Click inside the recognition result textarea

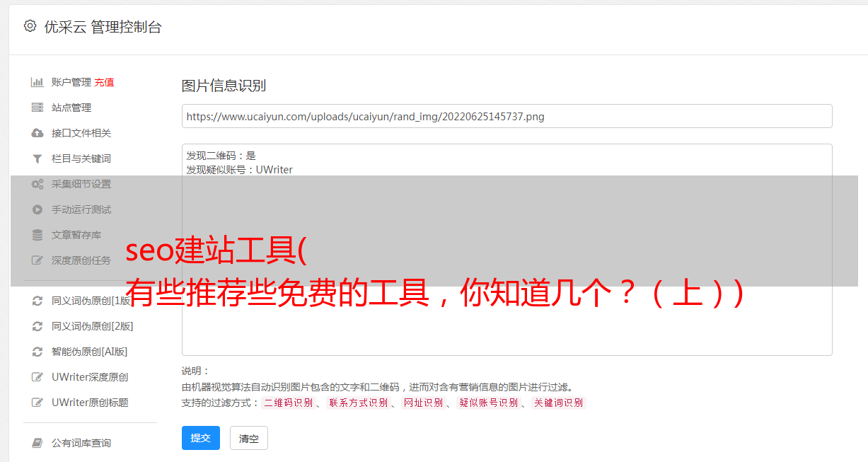507,249
